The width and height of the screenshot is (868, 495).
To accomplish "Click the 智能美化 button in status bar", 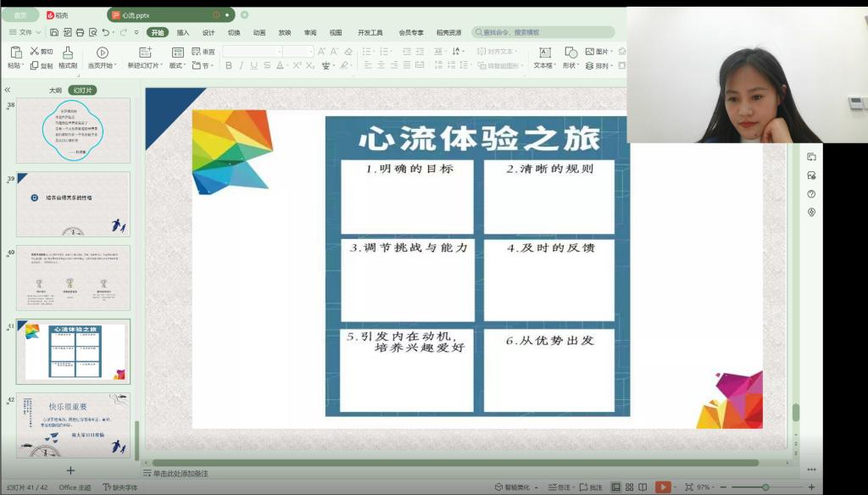I will coord(517,487).
